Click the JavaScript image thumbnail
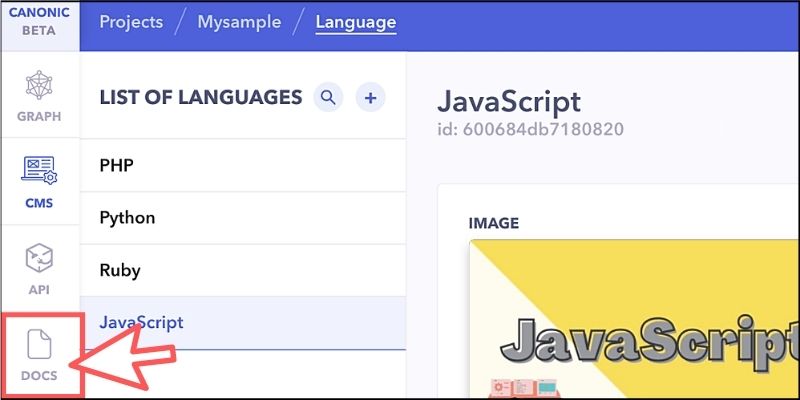The image size is (800, 400). click(x=634, y=319)
